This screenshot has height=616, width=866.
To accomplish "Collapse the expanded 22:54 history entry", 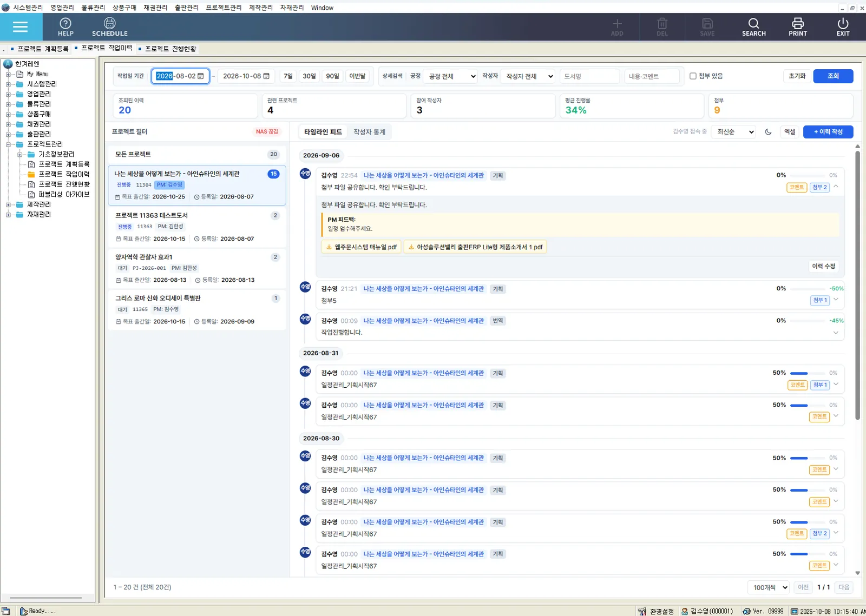I will pos(836,187).
